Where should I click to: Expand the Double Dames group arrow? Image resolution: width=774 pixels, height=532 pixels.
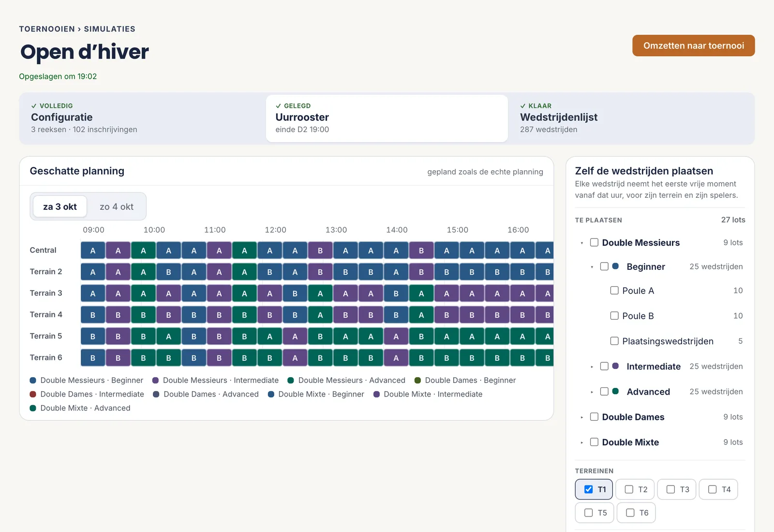click(x=581, y=417)
